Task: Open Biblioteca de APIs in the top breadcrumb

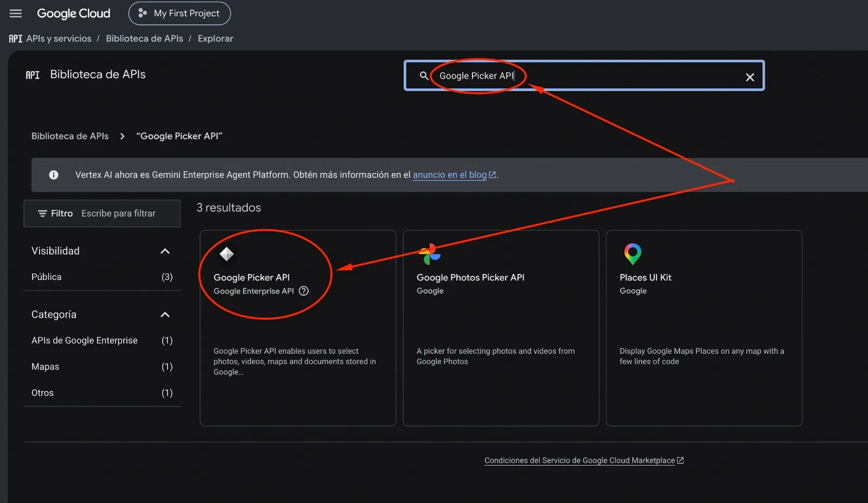Action: click(144, 39)
